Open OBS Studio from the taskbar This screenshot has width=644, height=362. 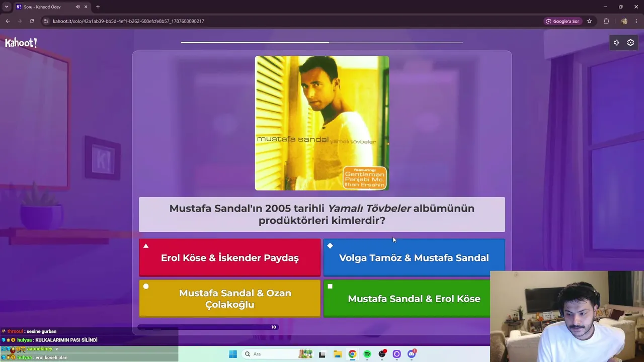382,354
